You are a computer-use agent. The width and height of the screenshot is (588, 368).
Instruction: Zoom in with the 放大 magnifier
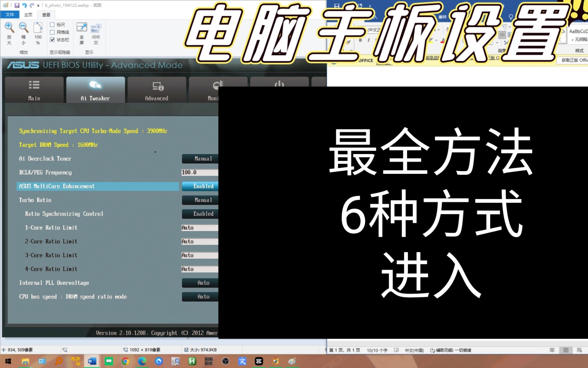point(9,33)
